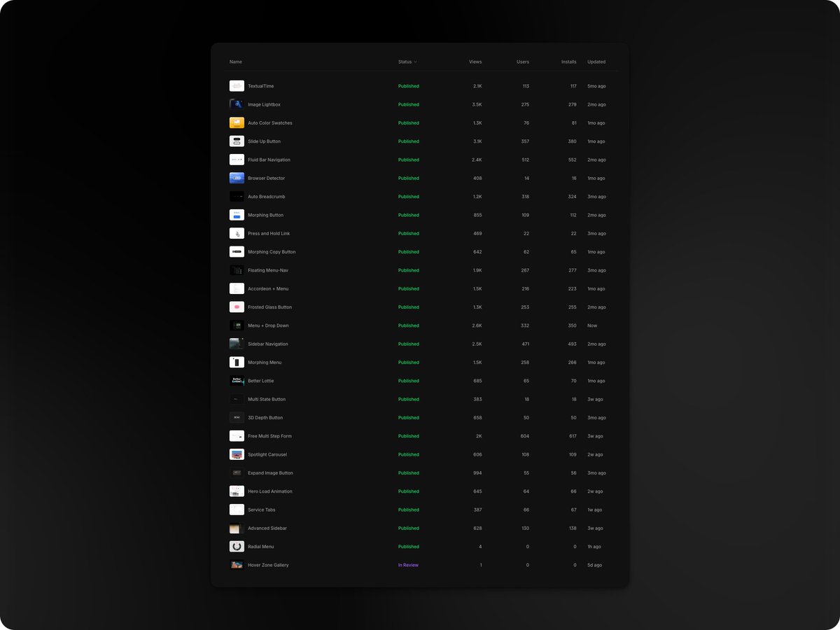Click the Updated column header
Screen dimensions: 840x630
(596, 62)
